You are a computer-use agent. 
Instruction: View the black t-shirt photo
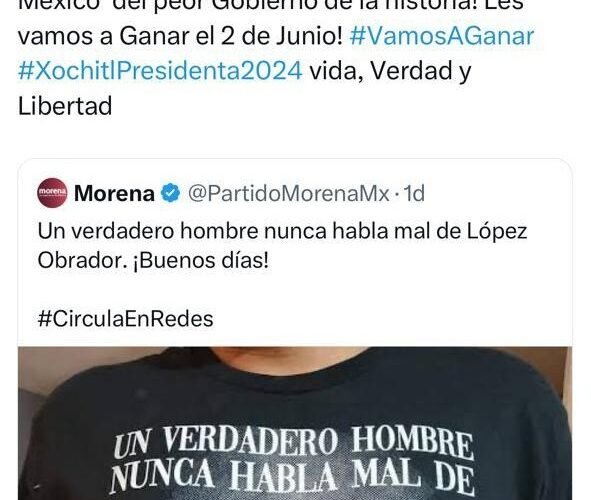pyautogui.click(x=295, y=423)
